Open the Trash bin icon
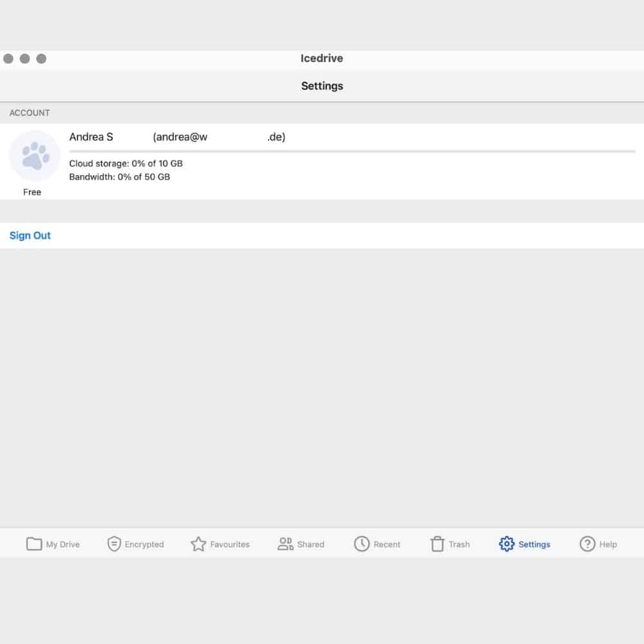 pyautogui.click(x=437, y=544)
